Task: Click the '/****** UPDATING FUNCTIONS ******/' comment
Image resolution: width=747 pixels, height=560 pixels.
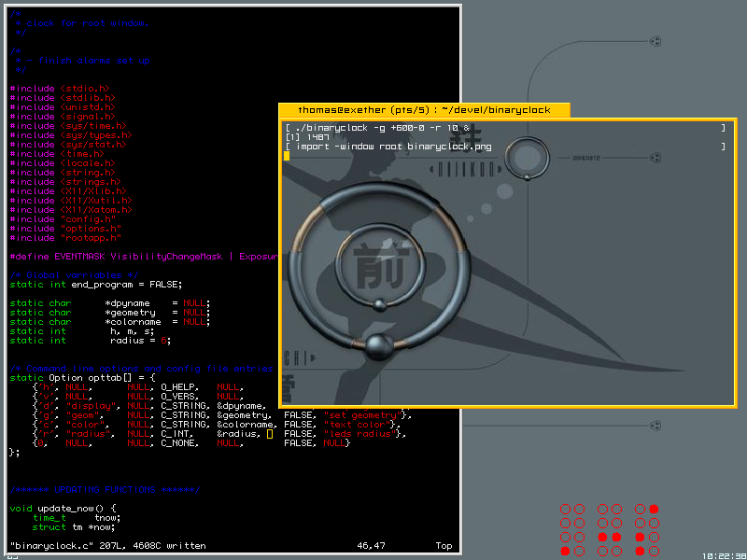Action: coord(105,489)
